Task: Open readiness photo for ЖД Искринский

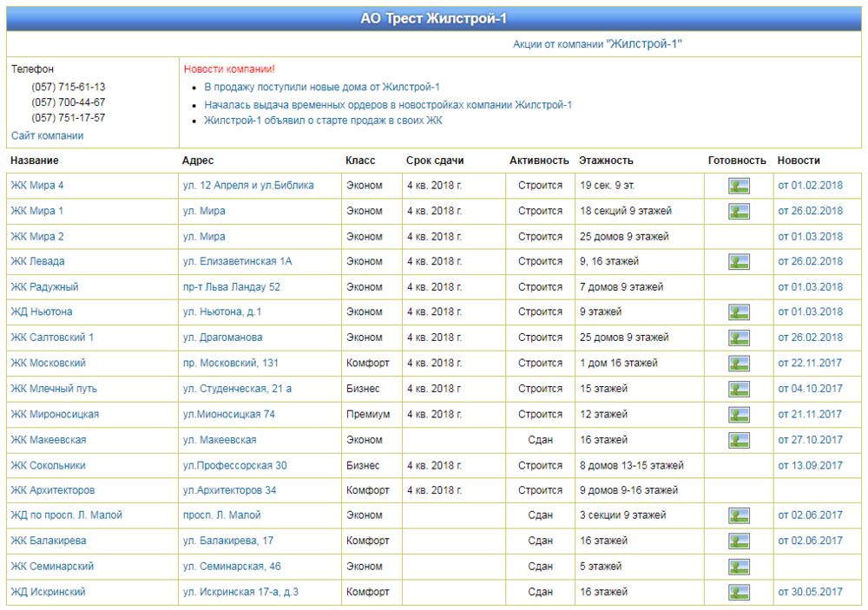Action: pyautogui.click(x=739, y=593)
